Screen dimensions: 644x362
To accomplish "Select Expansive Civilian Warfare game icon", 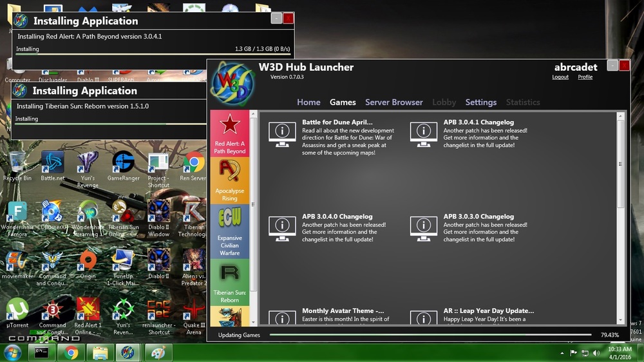I will 230,231.
